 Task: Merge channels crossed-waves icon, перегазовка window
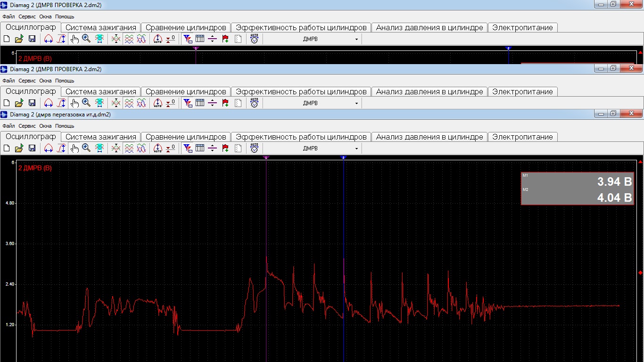(116, 148)
